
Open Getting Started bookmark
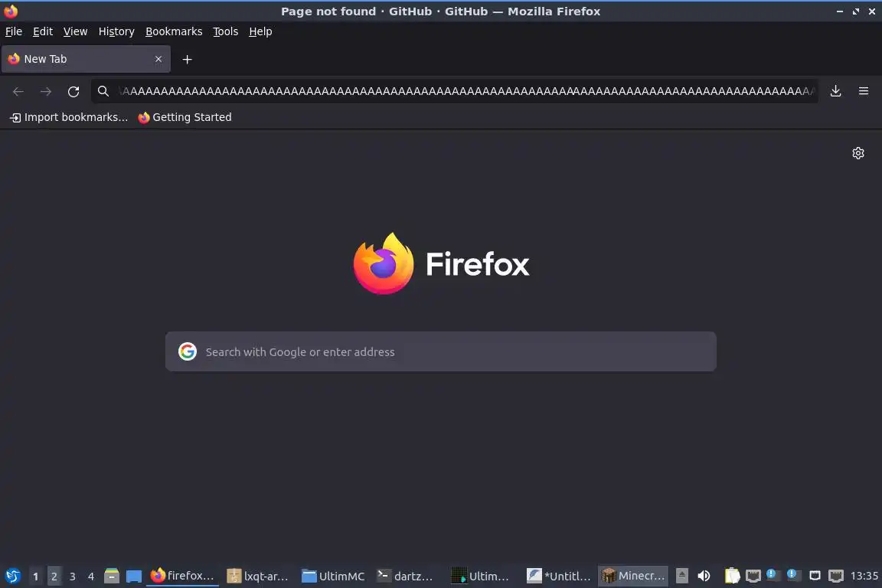(185, 117)
